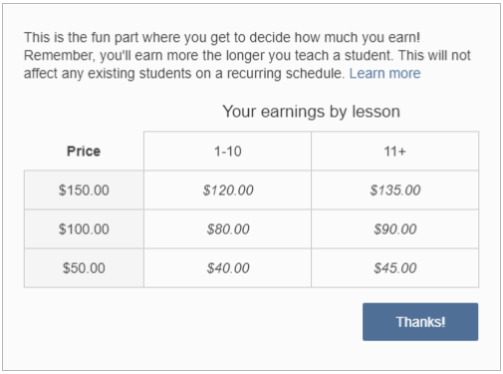Click the $40.00 earnings cell
503x374 pixels.
pyautogui.click(x=228, y=268)
